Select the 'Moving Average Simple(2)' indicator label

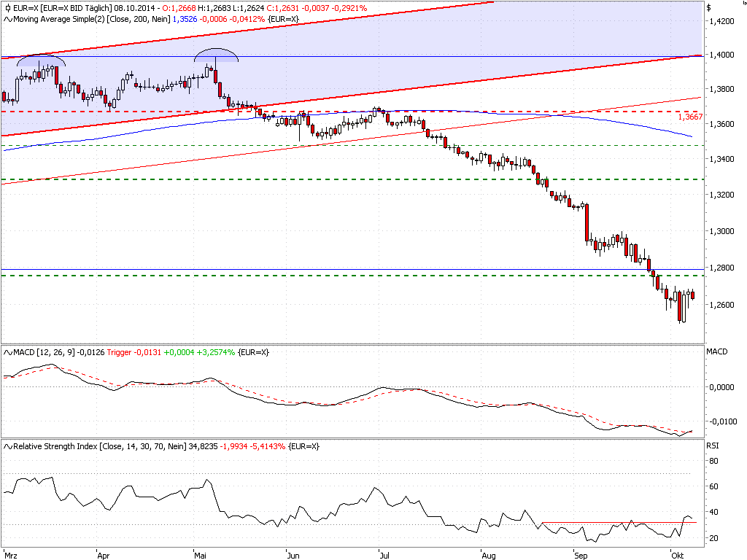pos(59,19)
